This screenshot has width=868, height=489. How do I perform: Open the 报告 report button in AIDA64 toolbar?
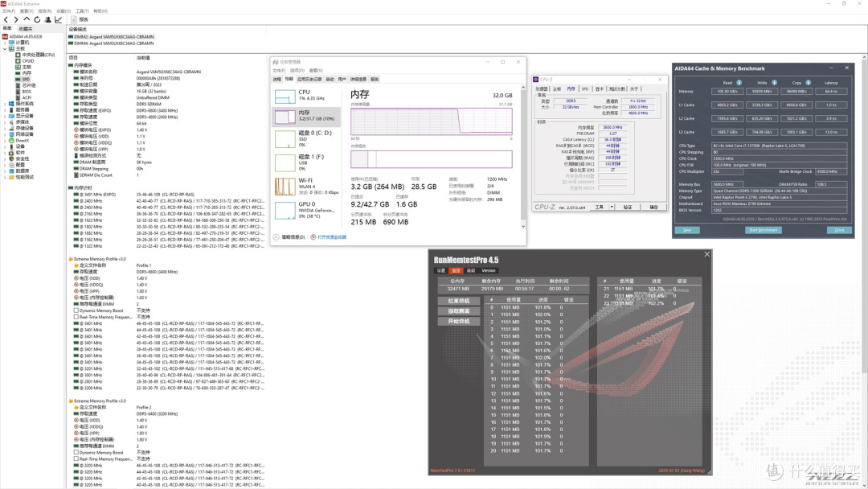(x=80, y=19)
